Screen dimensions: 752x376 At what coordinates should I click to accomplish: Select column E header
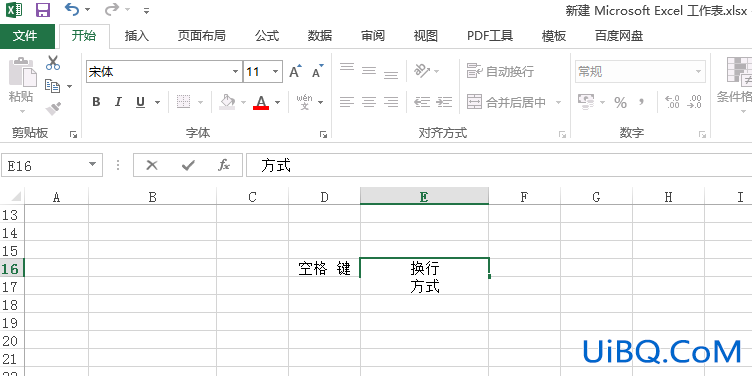point(424,196)
